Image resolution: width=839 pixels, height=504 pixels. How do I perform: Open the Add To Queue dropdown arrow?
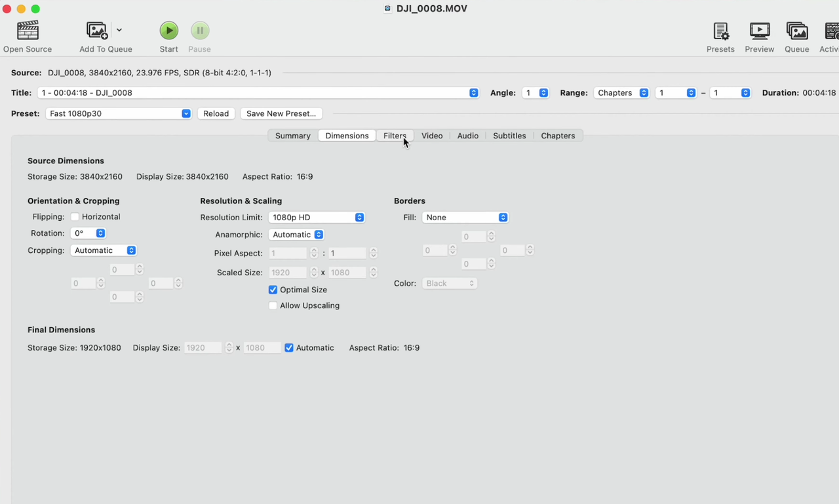(x=119, y=30)
